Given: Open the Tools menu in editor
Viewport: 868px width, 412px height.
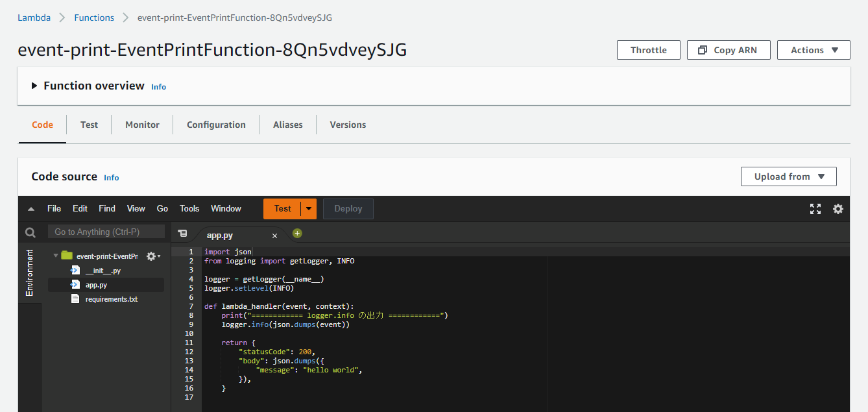Looking at the screenshot, I should pyautogui.click(x=189, y=208).
